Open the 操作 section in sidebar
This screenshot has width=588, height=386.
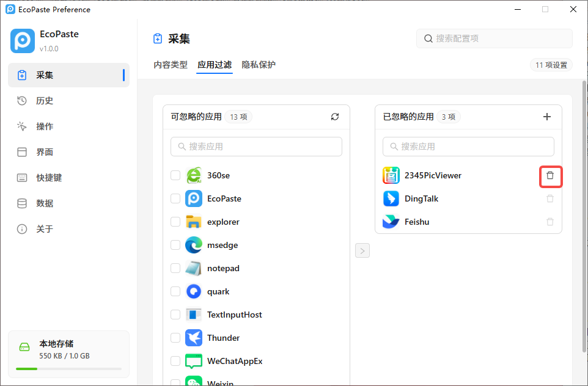(68, 126)
